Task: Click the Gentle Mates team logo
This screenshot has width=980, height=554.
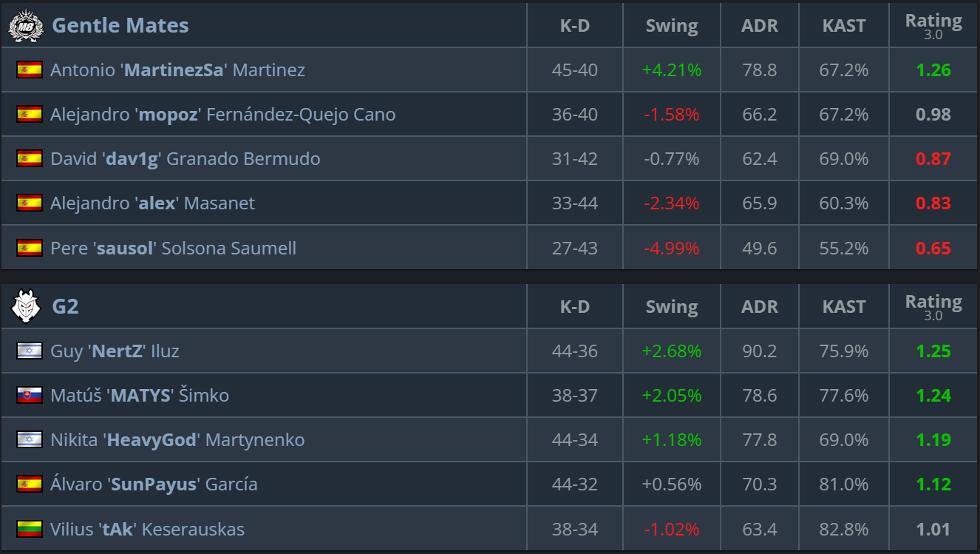Action: (26, 26)
